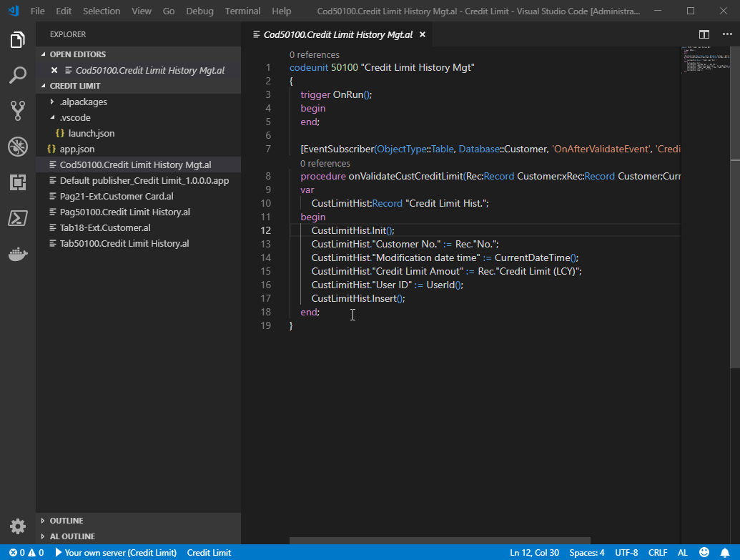Open notifications bell in status bar

point(725,553)
